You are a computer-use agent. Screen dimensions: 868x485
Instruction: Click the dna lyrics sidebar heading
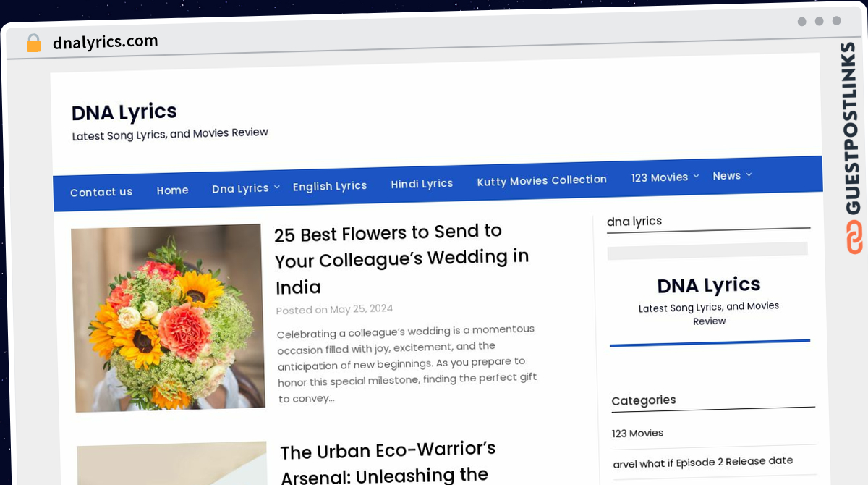(x=634, y=222)
